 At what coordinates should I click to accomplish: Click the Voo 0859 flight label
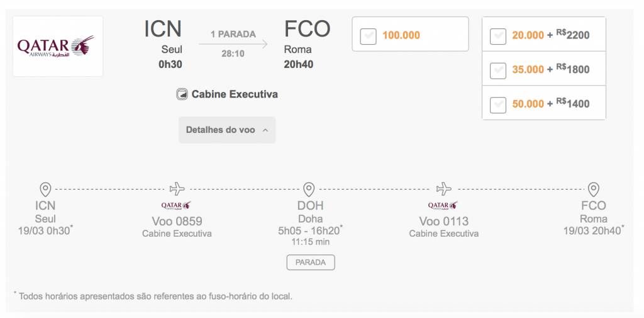(x=177, y=221)
